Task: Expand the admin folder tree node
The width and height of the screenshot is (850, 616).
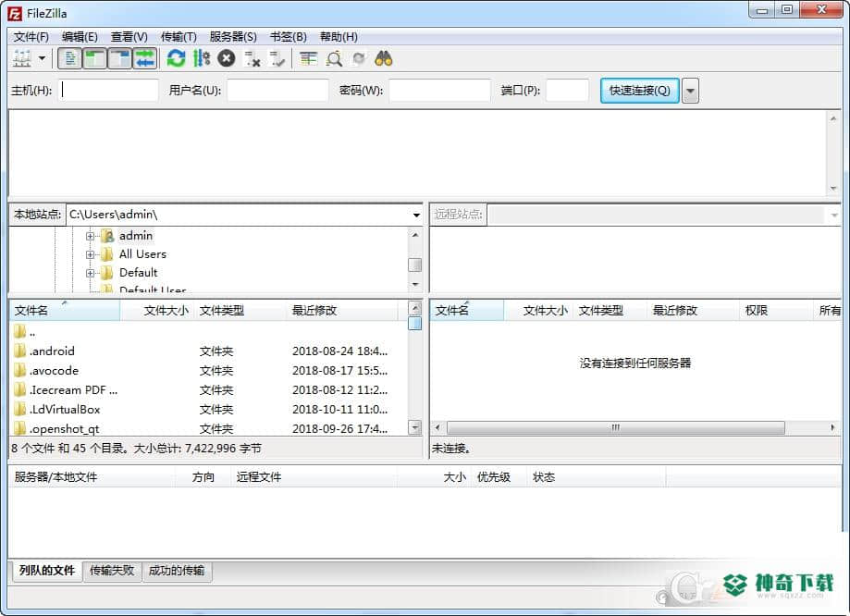Action: click(90, 236)
